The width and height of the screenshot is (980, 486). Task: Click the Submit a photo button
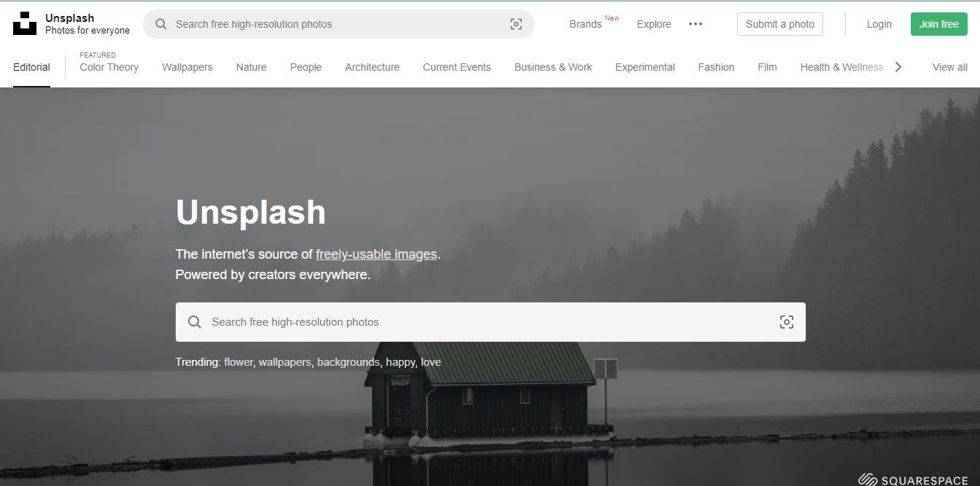(x=780, y=24)
